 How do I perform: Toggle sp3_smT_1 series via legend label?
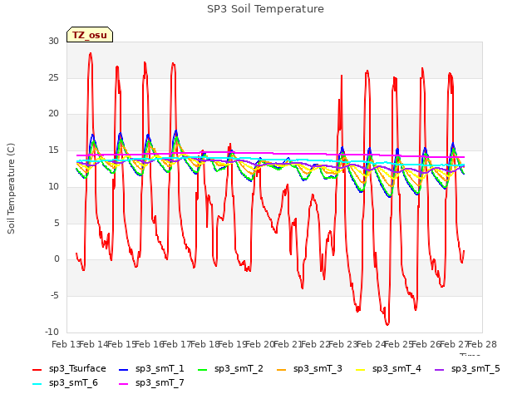pyautogui.click(x=160, y=369)
